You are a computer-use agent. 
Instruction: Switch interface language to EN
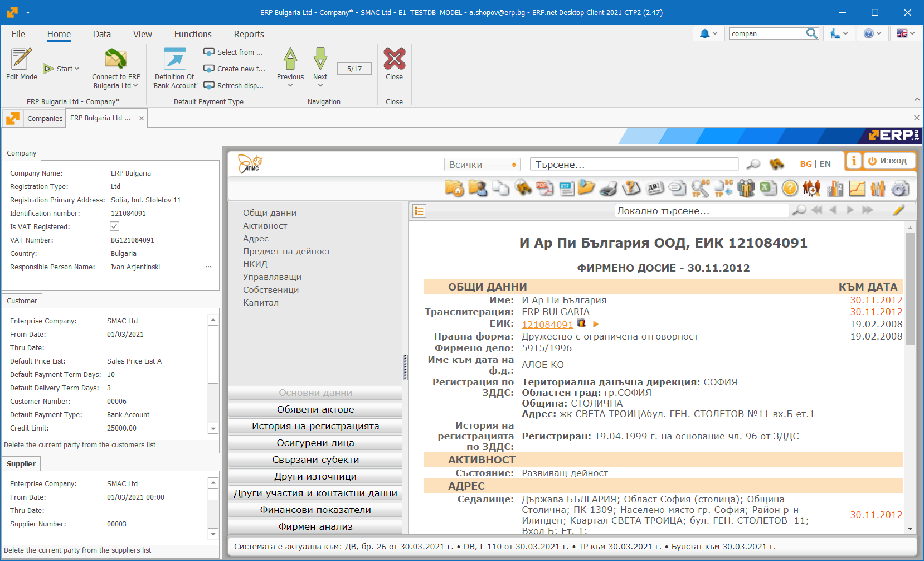pyautogui.click(x=824, y=163)
